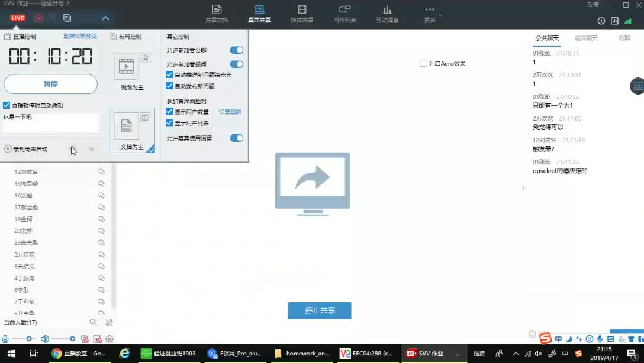This screenshot has height=363, width=644.
Task: Toggle the 允许参加者提问 switch
Action: click(x=237, y=64)
